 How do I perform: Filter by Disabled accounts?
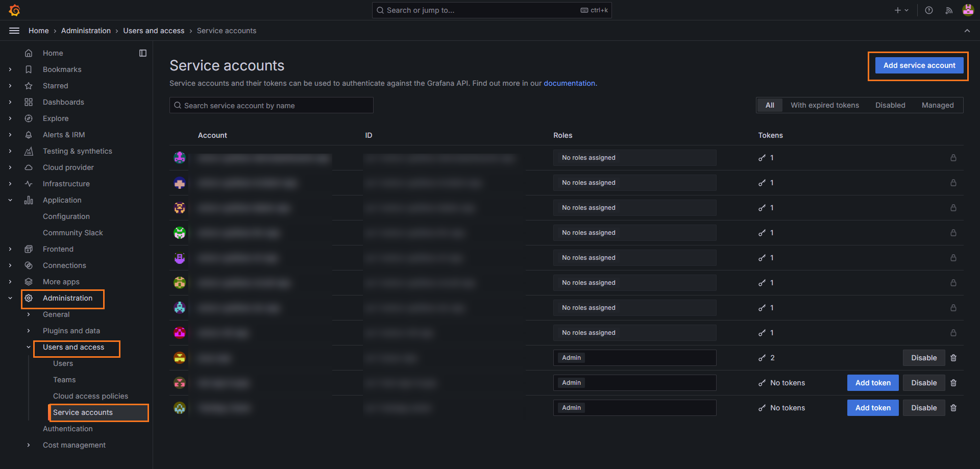click(890, 105)
